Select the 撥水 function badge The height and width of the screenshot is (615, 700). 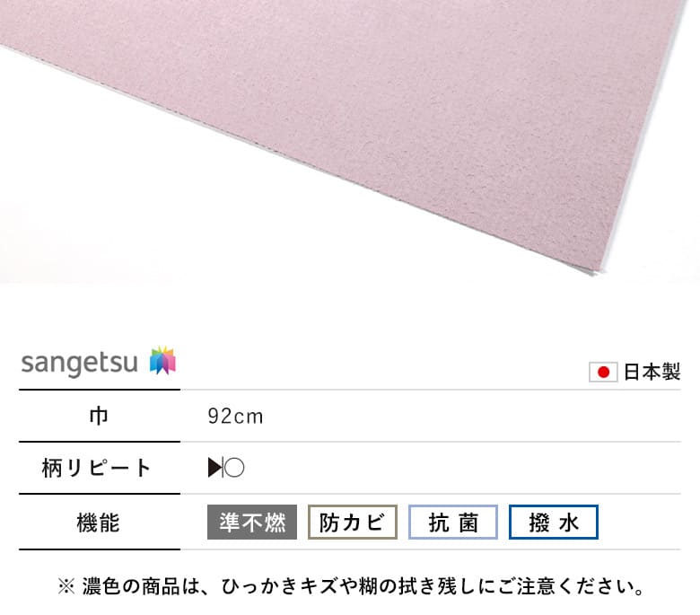[553, 523]
